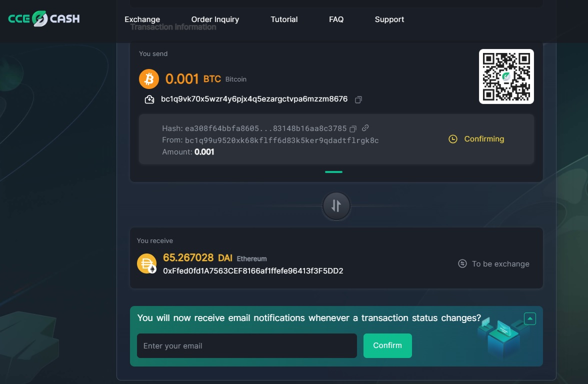Click the swap arrows round button
This screenshot has height=384, width=588.
tap(336, 205)
